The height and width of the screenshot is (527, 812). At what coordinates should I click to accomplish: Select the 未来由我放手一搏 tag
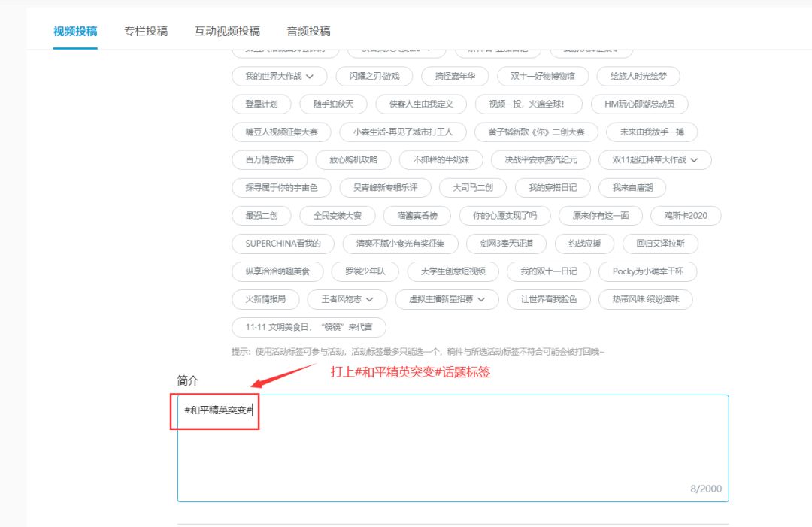652,132
